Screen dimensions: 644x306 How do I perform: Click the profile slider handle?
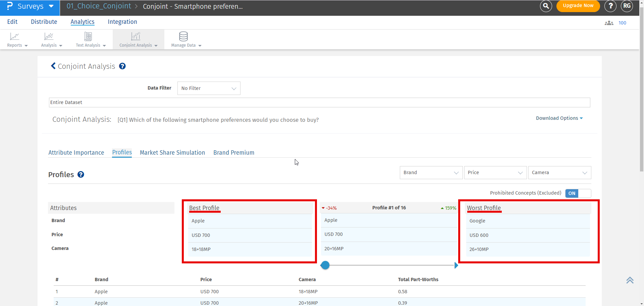pyautogui.click(x=325, y=265)
